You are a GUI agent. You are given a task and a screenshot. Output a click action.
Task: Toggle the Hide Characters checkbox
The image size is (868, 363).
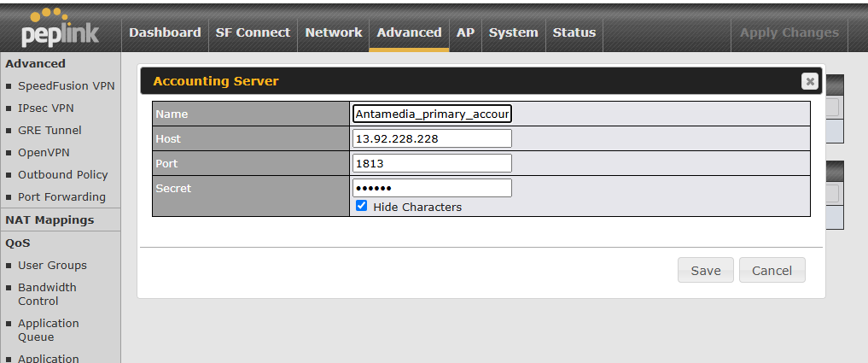(361, 206)
